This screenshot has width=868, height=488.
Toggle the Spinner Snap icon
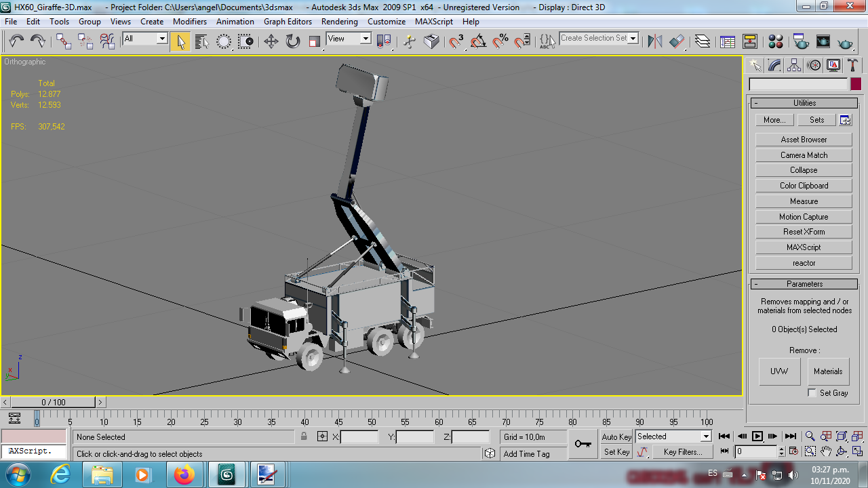(521, 41)
